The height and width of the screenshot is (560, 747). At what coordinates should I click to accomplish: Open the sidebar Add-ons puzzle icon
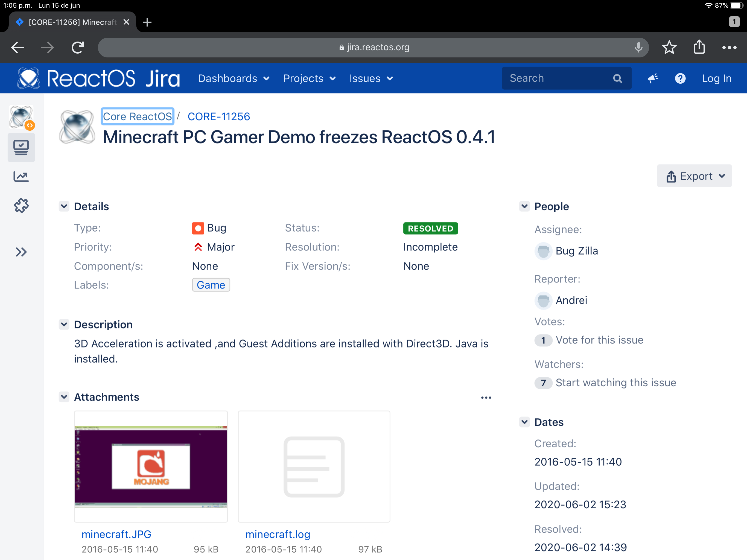coord(21,205)
